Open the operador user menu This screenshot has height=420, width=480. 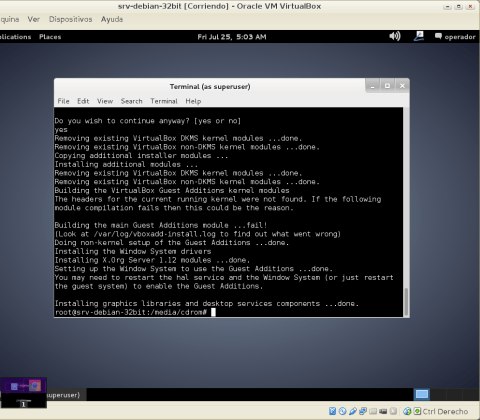tap(460, 37)
